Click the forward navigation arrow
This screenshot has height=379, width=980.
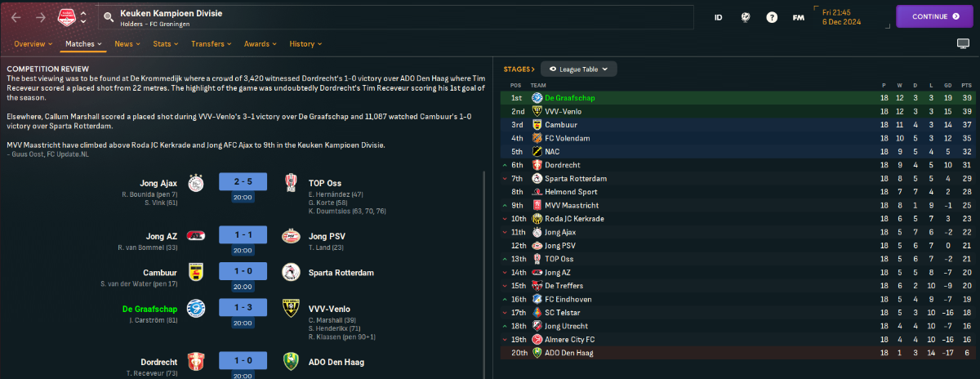pos(40,17)
